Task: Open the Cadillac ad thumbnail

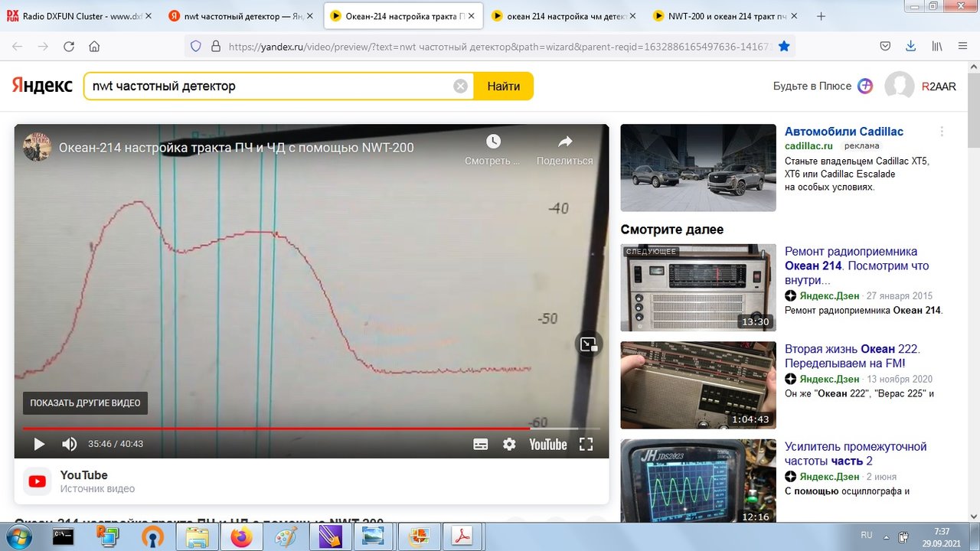Action: tap(698, 168)
